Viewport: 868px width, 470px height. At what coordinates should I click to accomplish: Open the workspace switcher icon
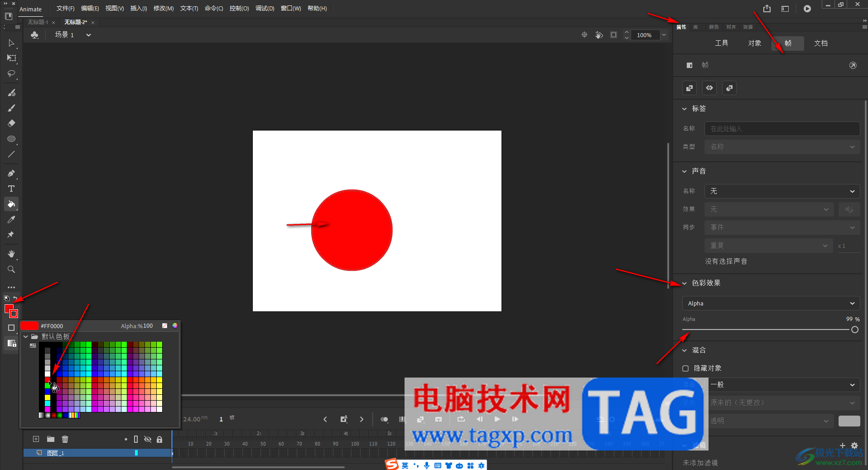click(785, 9)
